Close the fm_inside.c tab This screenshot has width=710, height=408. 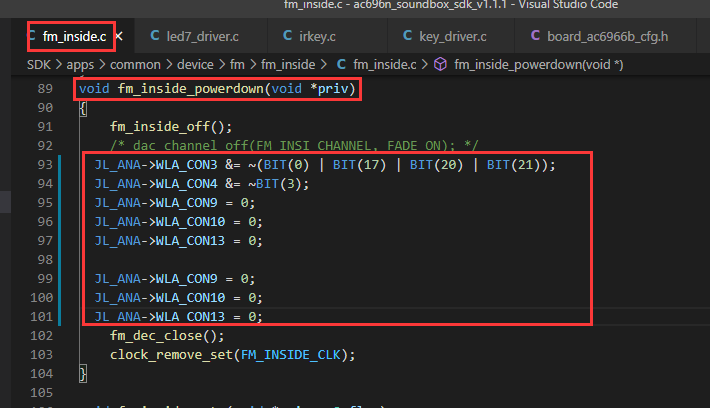(119, 36)
